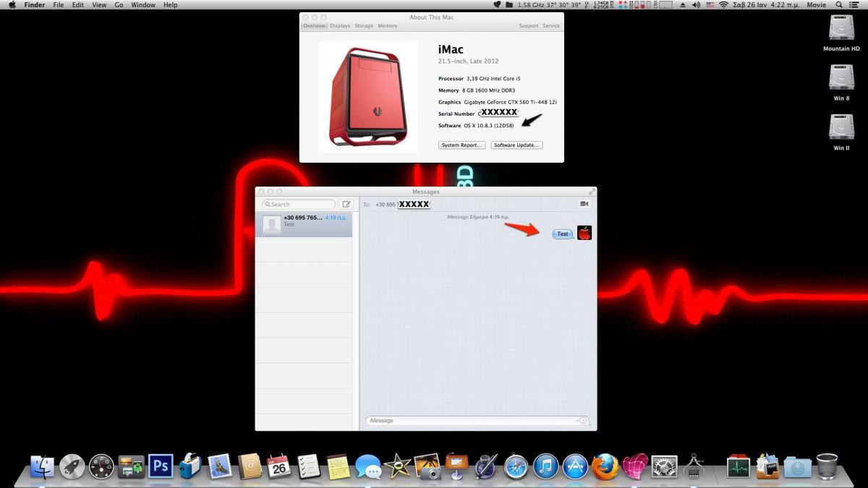Switch to Displays tab in About This Mac
Viewport: 868px width, 488px height.
tap(340, 26)
